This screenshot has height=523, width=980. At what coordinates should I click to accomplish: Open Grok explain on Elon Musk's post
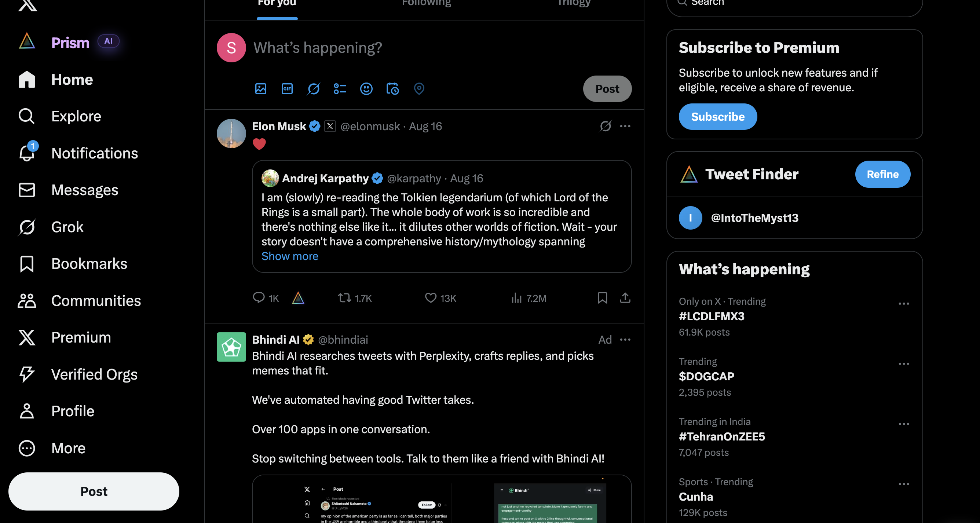click(x=605, y=126)
